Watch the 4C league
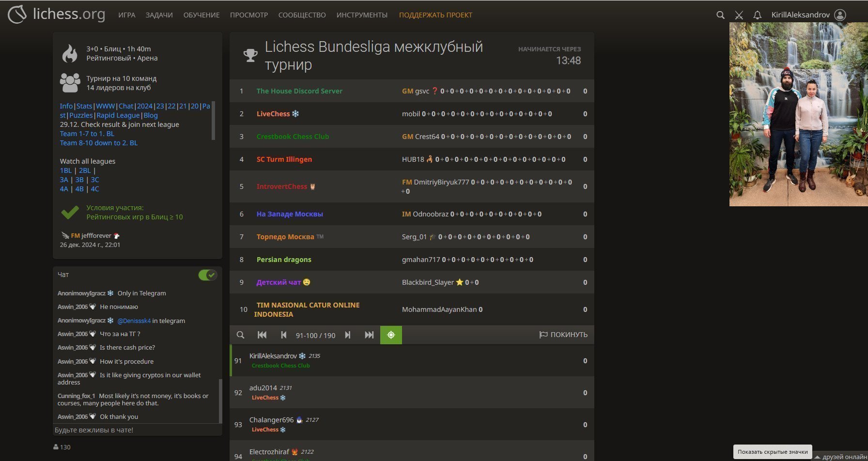This screenshot has height=461, width=868. pyautogui.click(x=95, y=189)
